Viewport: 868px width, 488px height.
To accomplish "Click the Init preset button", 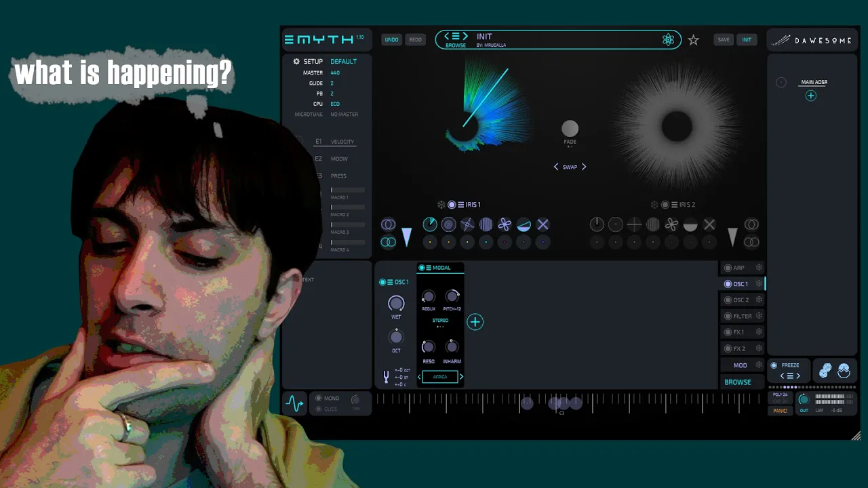I will (747, 40).
